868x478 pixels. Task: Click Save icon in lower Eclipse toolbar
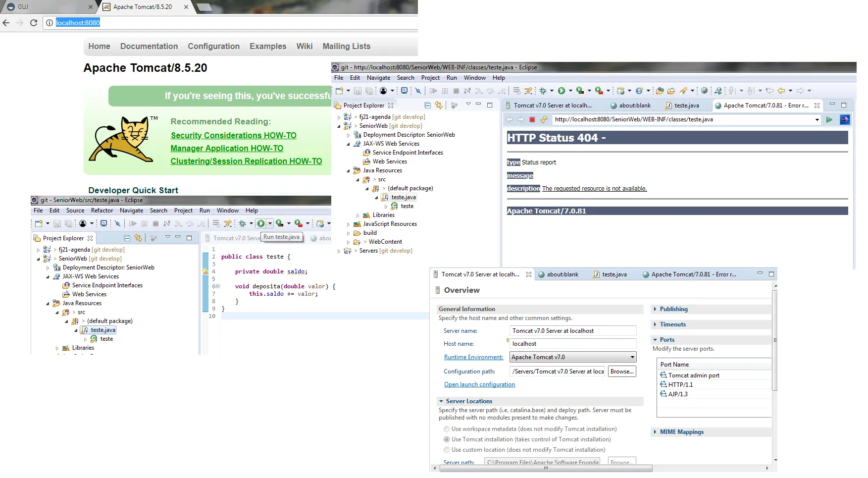click(x=57, y=224)
